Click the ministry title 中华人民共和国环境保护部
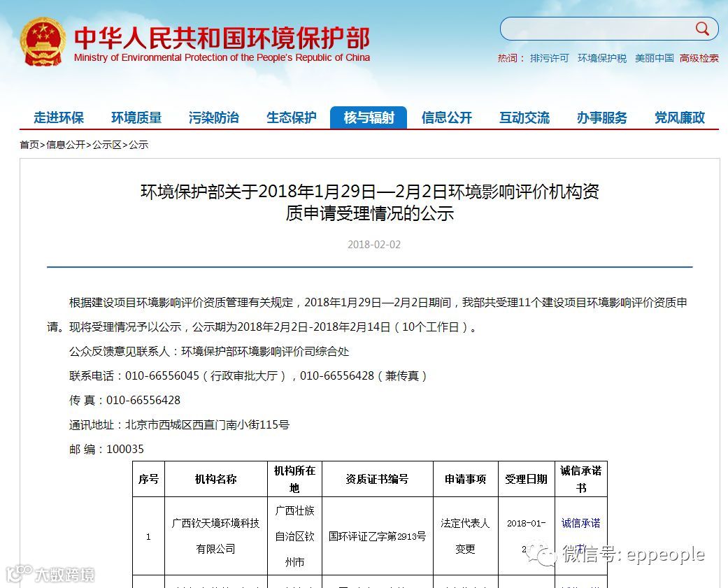Viewport: 728px width, 588px height. (x=222, y=38)
